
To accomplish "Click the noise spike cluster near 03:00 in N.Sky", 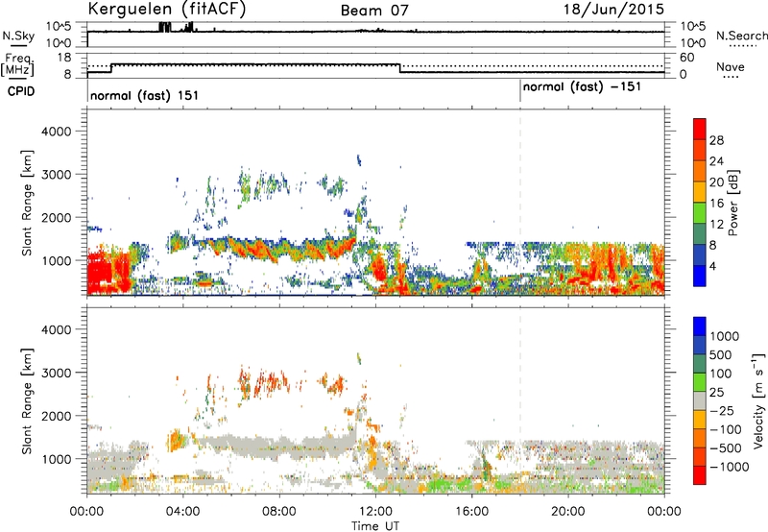I will point(165,27).
